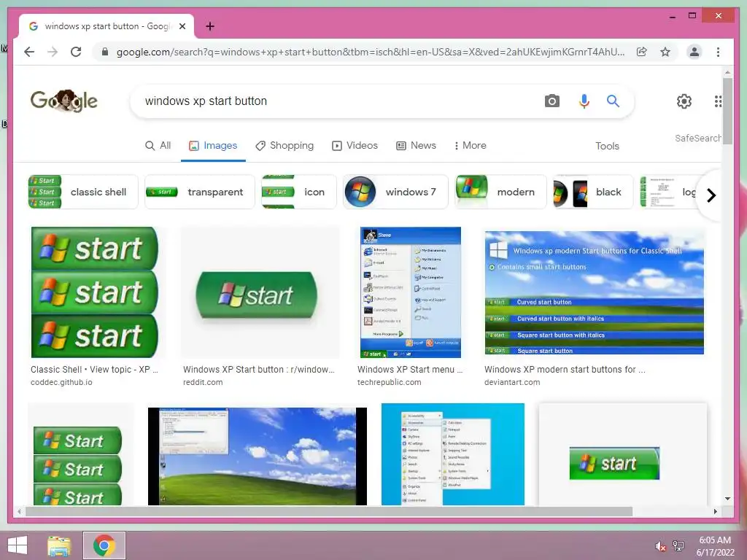This screenshot has height=560, width=747.
Task: Click the Google doodle logo
Action: click(64, 101)
